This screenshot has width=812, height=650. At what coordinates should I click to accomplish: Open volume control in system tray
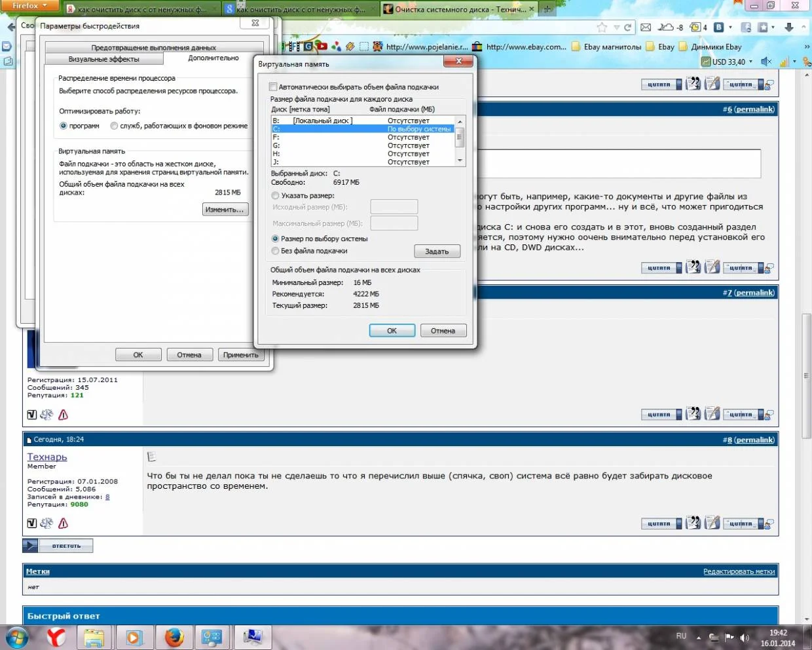coord(745,638)
